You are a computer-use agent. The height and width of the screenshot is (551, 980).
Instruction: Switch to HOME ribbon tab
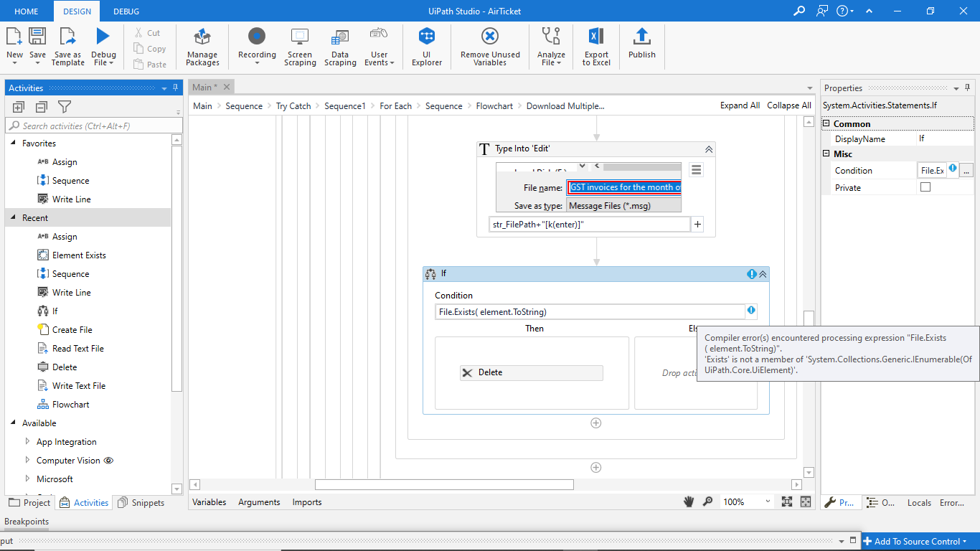[27, 11]
